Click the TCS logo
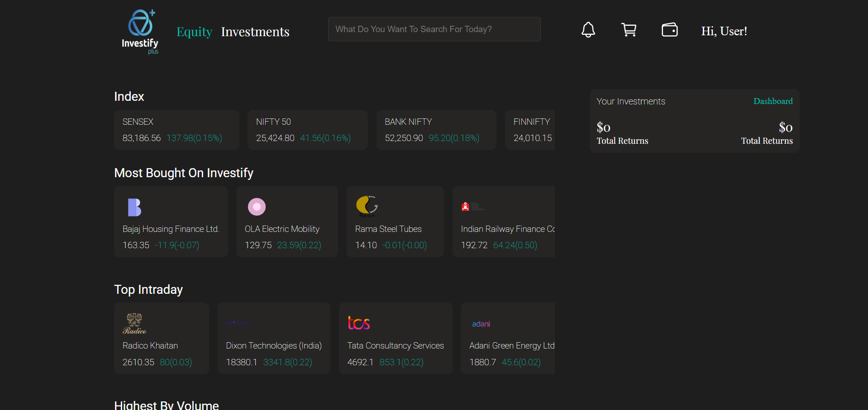This screenshot has height=410, width=868. click(x=359, y=323)
